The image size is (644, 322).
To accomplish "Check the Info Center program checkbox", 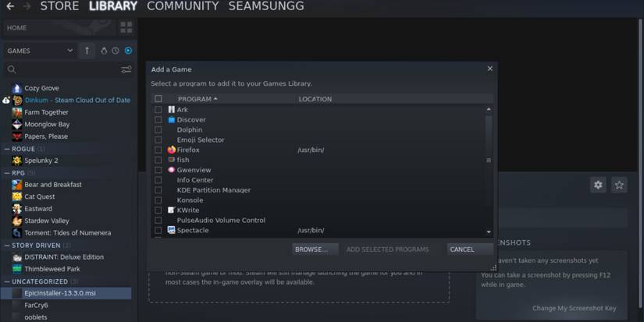I will (158, 180).
